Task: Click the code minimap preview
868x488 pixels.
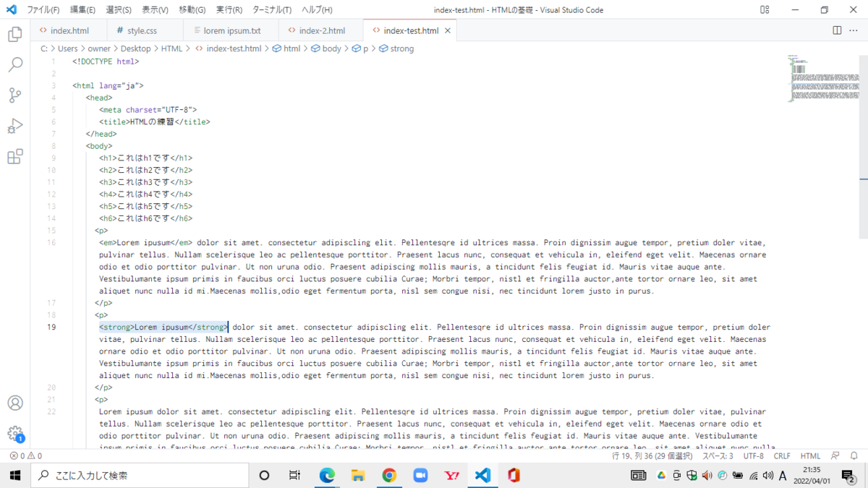Action: click(x=824, y=78)
